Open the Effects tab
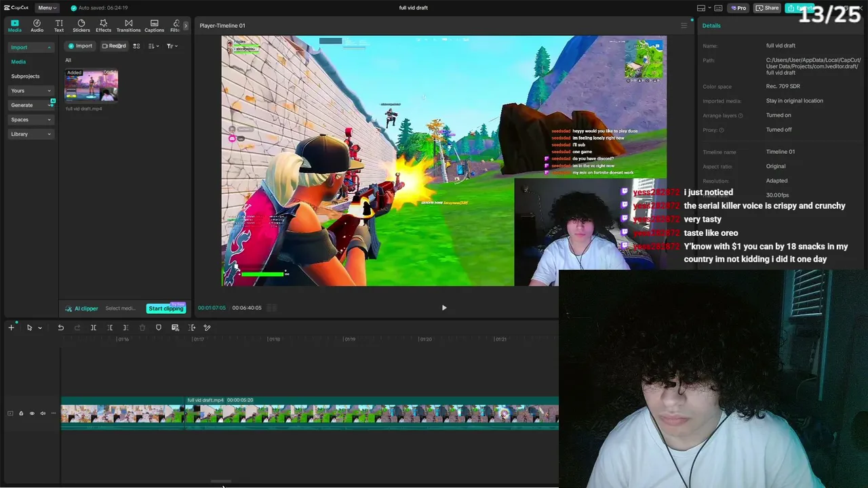 [x=103, y=26]
